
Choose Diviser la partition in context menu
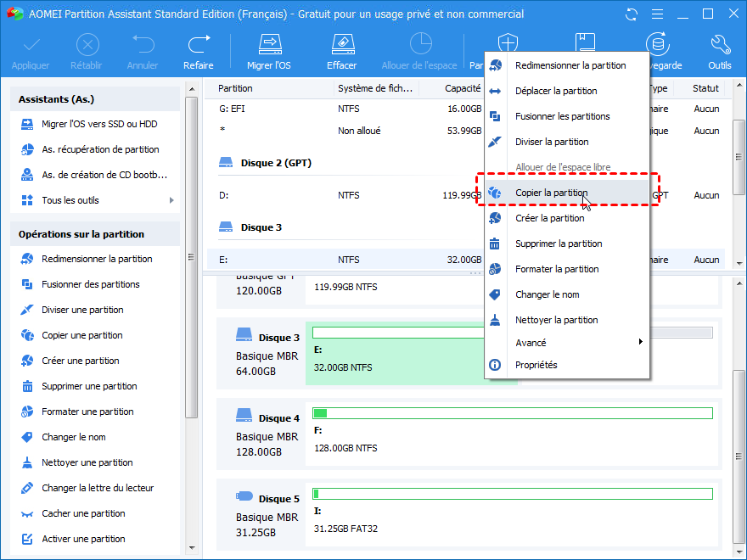[567, 142]
